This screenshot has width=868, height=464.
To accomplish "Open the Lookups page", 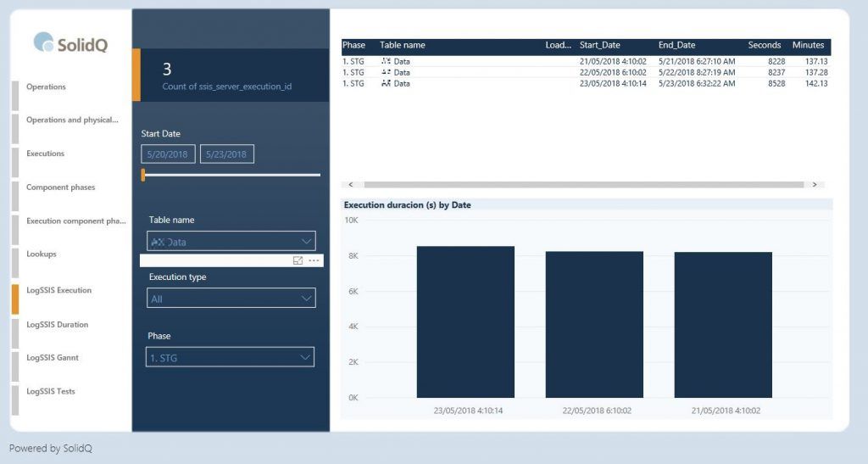I will click(41, 254).
